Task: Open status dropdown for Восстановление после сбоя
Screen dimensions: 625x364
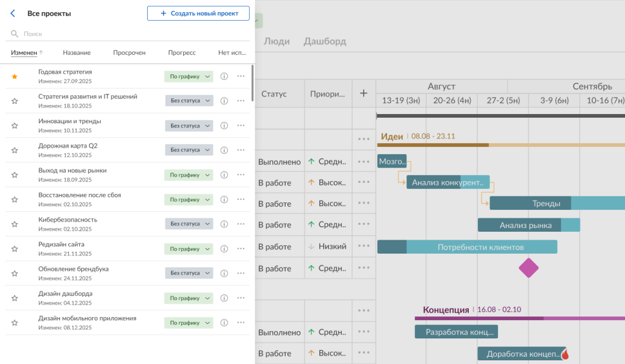Action: click(189, 199)
